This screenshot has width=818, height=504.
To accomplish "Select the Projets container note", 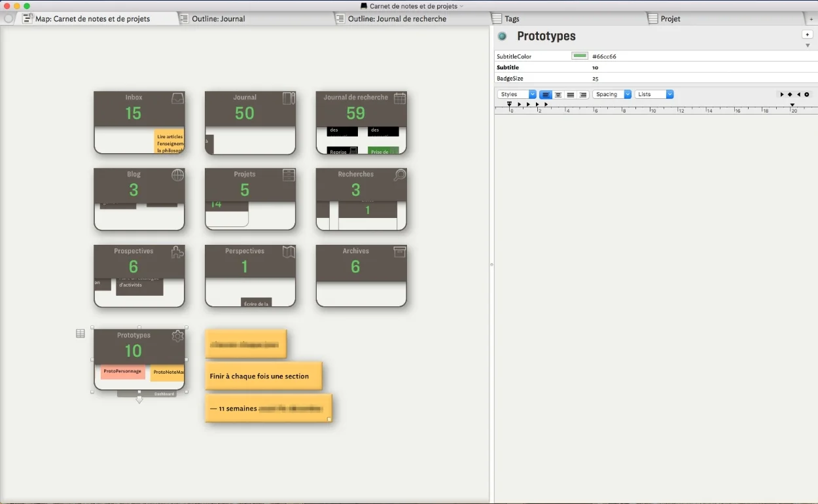I will (x=251, y=199).
